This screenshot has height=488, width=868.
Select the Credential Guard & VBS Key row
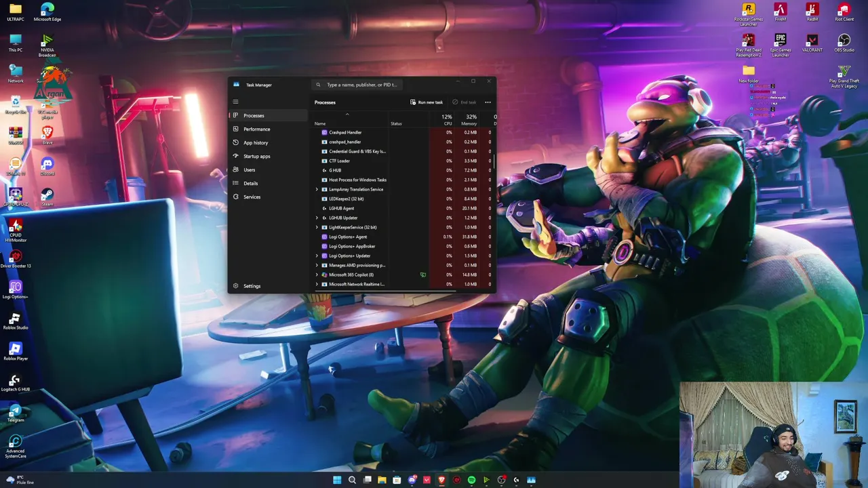403,151
